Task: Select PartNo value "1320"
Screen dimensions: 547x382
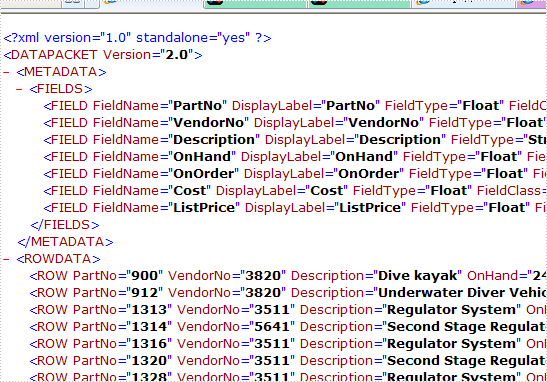Action: pyautogui.click(x=149, y=362)
